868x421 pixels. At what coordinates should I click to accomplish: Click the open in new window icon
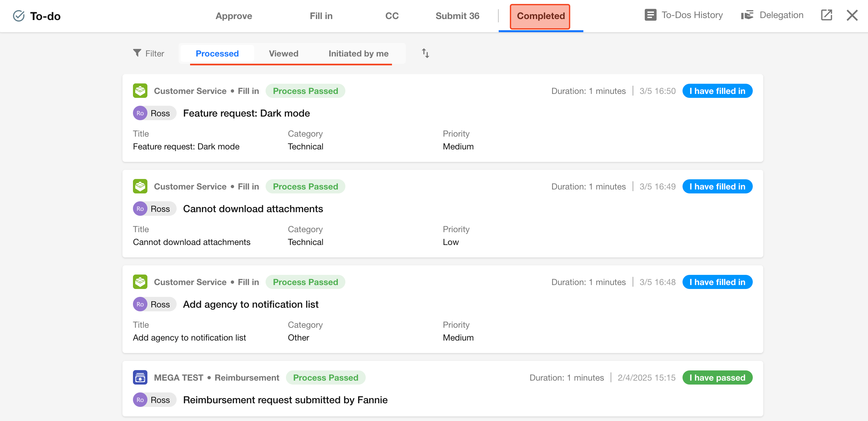(826, 15)
